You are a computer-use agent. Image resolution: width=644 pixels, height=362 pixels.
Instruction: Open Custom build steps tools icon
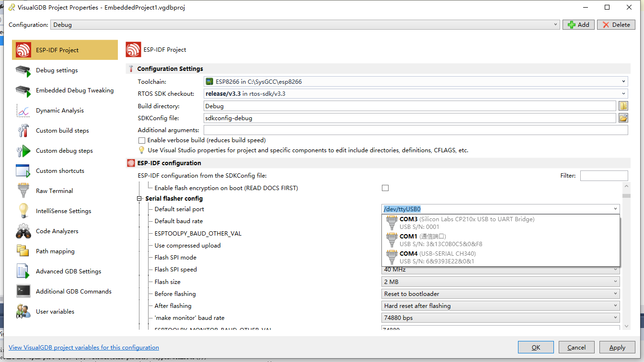(x=23, y=131)
